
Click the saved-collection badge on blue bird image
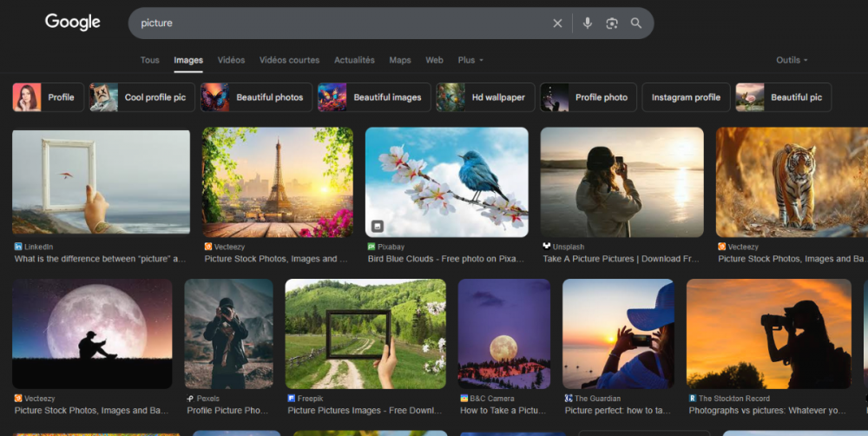coord(378,226)
